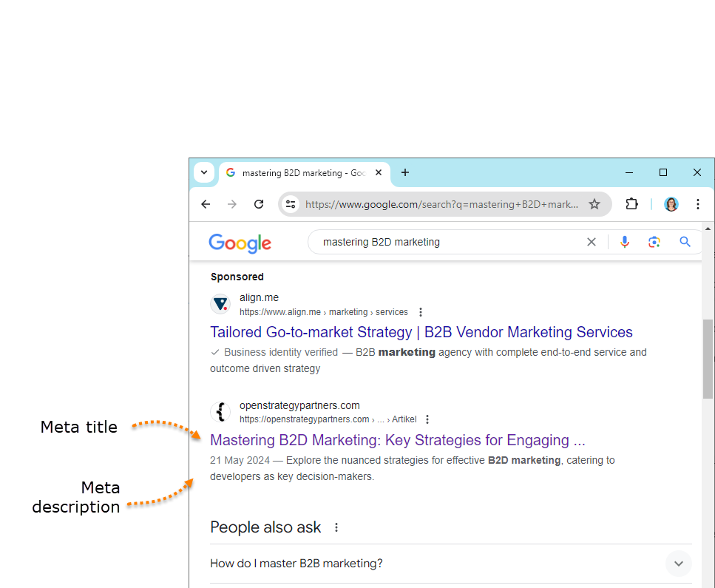Click the vertical scrollbar thumb
715x588 pixels.
pyautogui.click(x=708, y=359)
